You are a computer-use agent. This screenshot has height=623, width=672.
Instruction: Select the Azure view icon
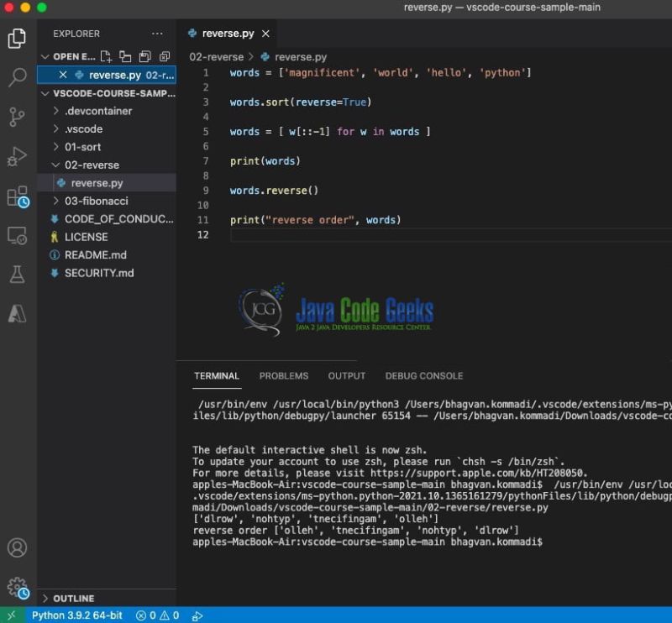click(18, 312)
